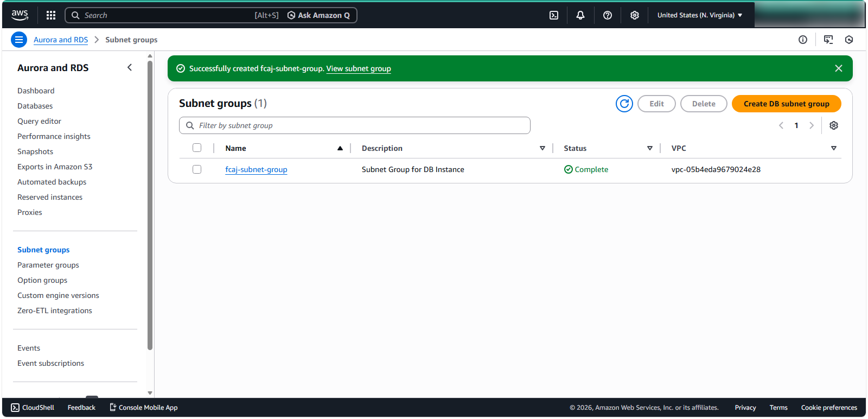Go to Dashboard in sidebar
Screen dimensions: 868x419
[x=36, y=91]
